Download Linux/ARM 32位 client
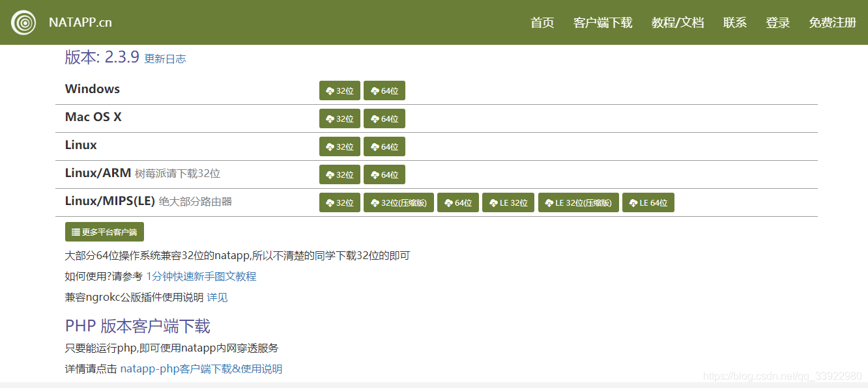 tap(340, 174)
